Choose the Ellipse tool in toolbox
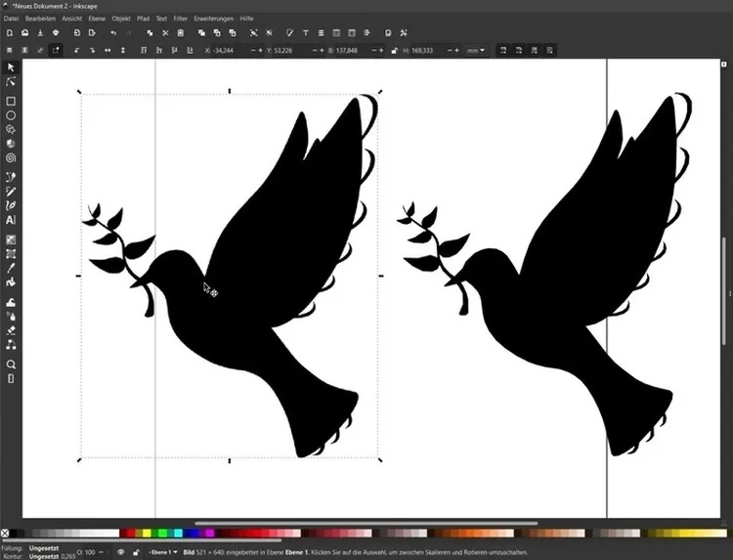The width and height of the screenshot is (733, 560). (x=11, y=115)
